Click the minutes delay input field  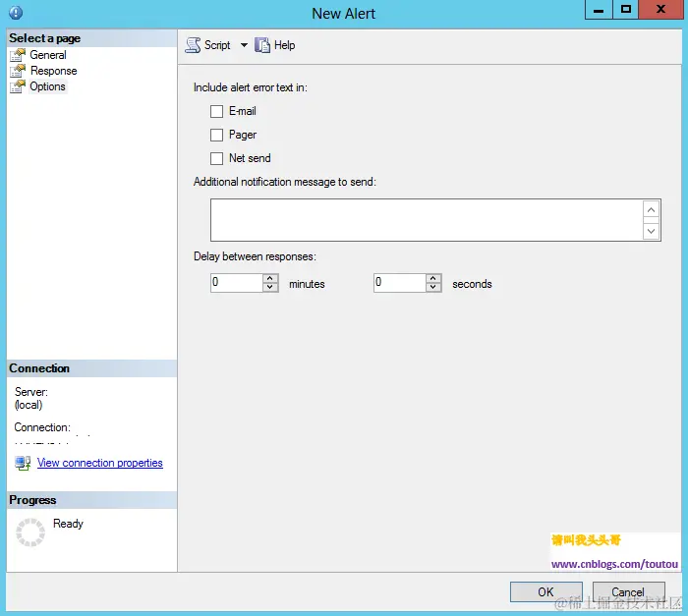click(237, 283)
